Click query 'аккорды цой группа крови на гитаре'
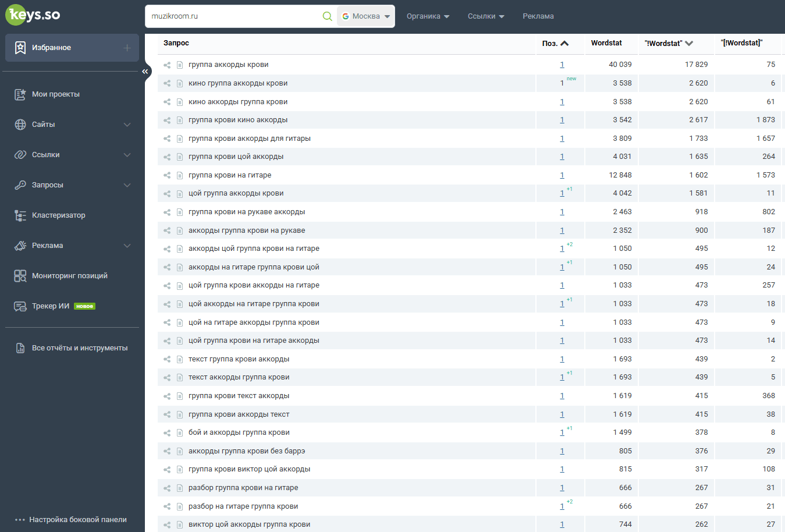The width and height of the screenshot is (785, 532). (x=254, y=249)
